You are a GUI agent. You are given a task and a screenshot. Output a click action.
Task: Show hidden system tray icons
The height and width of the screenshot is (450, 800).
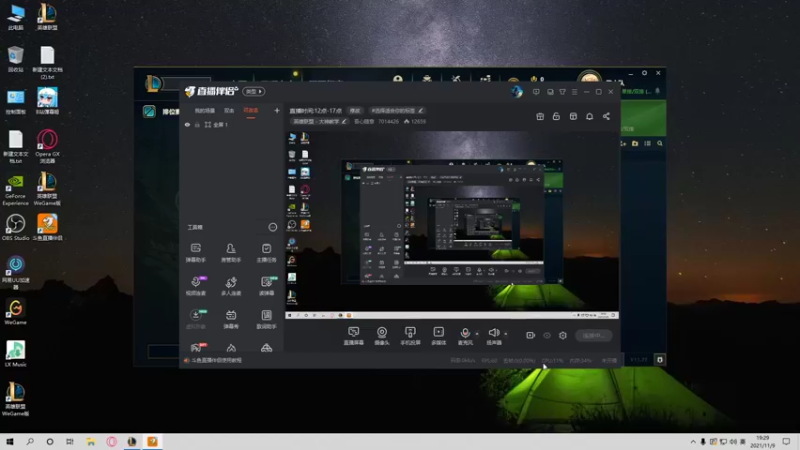pyautogui.click(x=693, y=442)
